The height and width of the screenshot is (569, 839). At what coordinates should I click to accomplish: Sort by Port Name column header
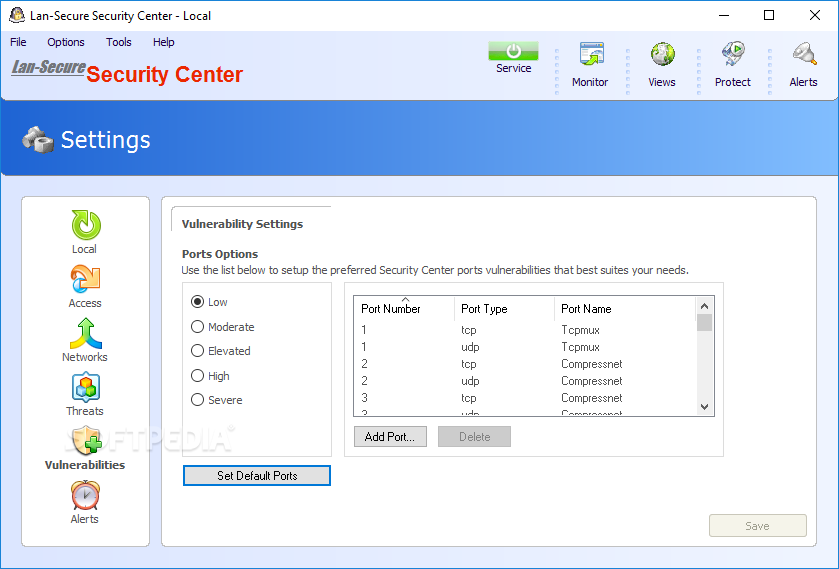(x=624, y=309)
